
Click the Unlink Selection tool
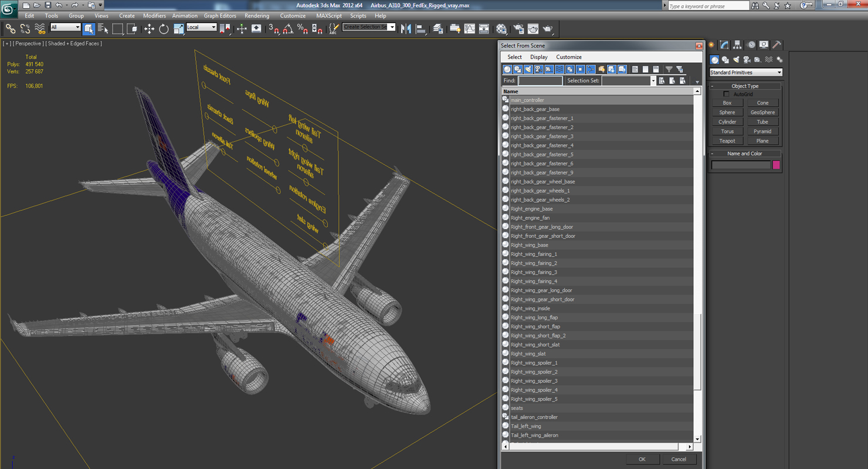click(x=25, y=28)
